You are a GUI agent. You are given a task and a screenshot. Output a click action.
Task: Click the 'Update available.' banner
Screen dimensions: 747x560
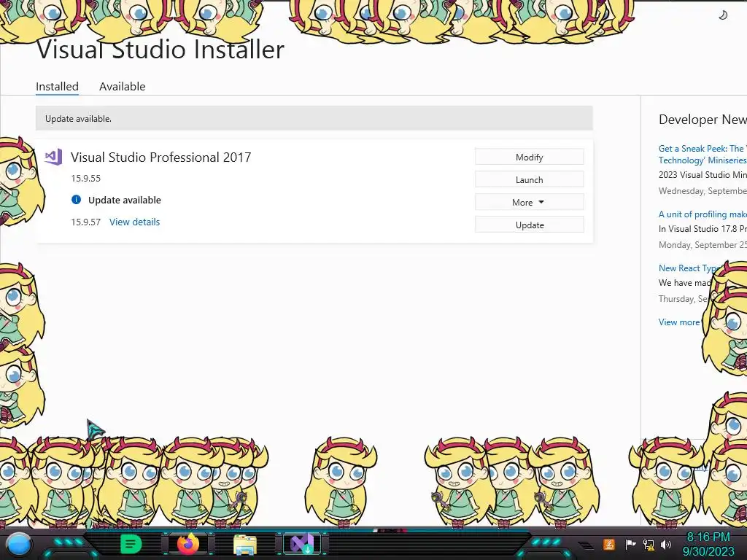[x=314, y=118]
